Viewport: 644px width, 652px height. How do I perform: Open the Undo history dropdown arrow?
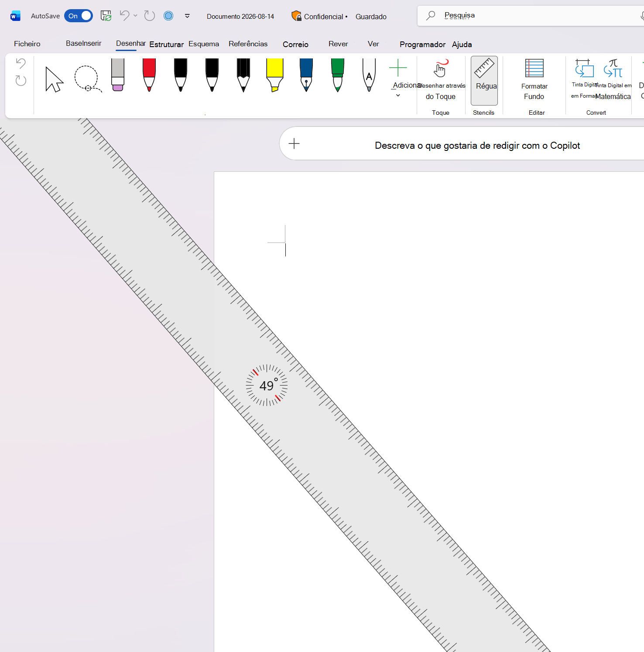click(136, 16)
